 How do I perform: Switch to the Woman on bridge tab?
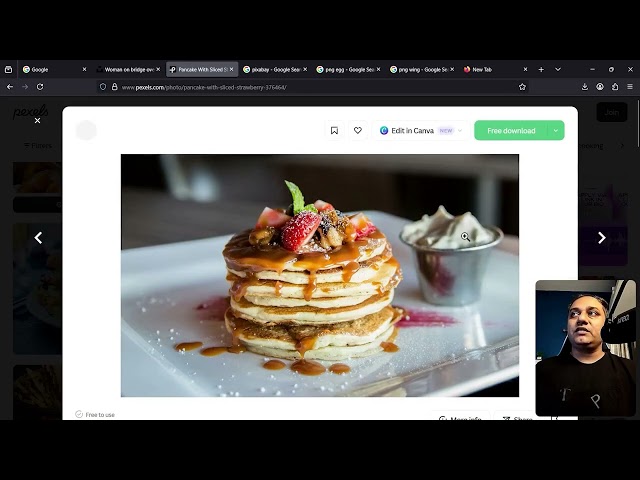128,70
